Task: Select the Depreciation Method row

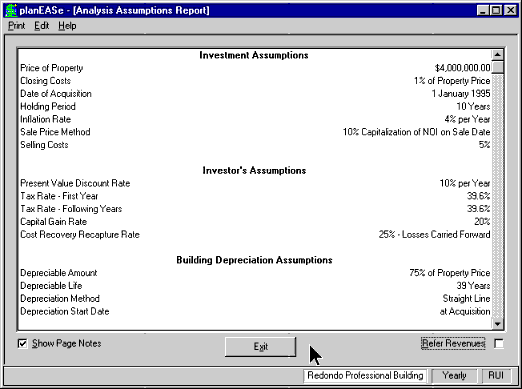Action: (x=255, y=298)
